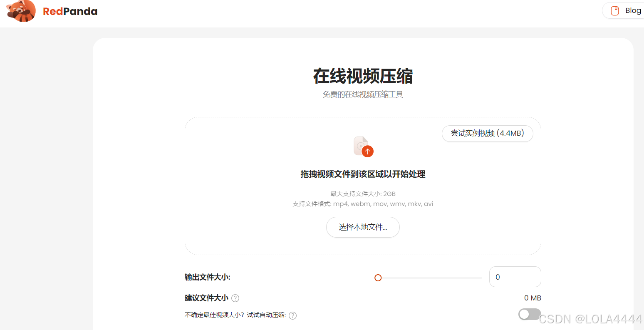The image size is (644, 330).
Task: Open the Blog link
Action: pos(623,10)
